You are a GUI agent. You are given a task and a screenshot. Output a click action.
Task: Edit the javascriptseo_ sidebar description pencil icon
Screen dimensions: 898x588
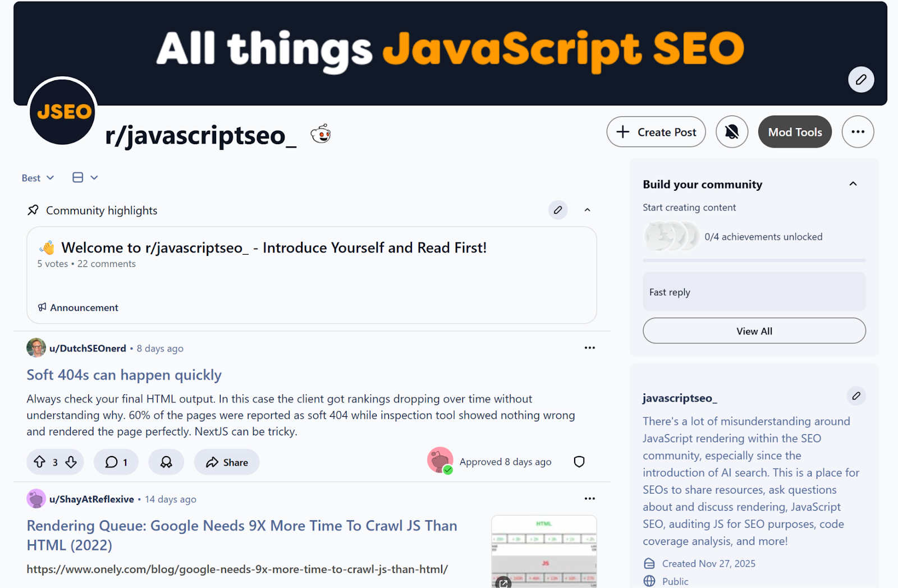coord(856,396)
